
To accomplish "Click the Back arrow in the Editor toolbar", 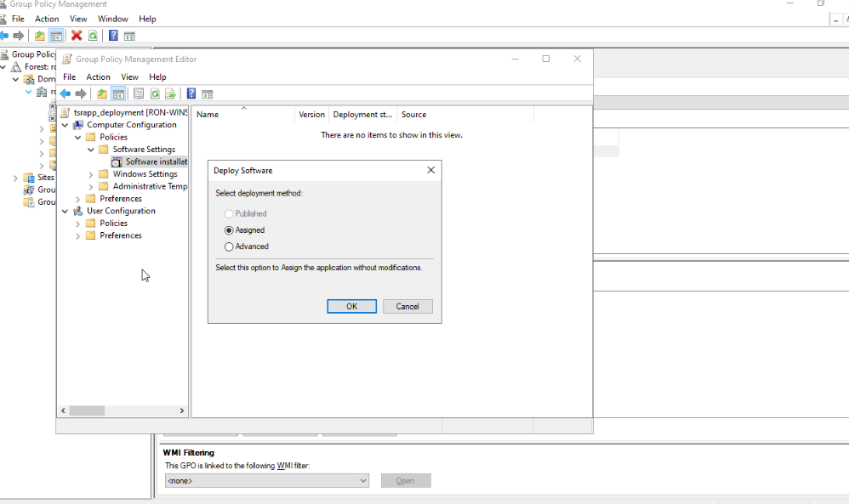I will (x=65, y=93).
